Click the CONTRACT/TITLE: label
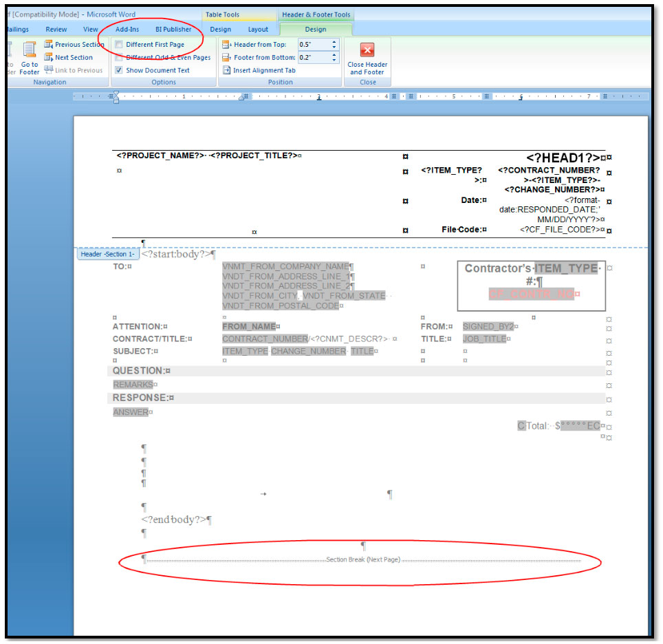The image size is (663, 644). pyautogui.click(x=150, y=339)
